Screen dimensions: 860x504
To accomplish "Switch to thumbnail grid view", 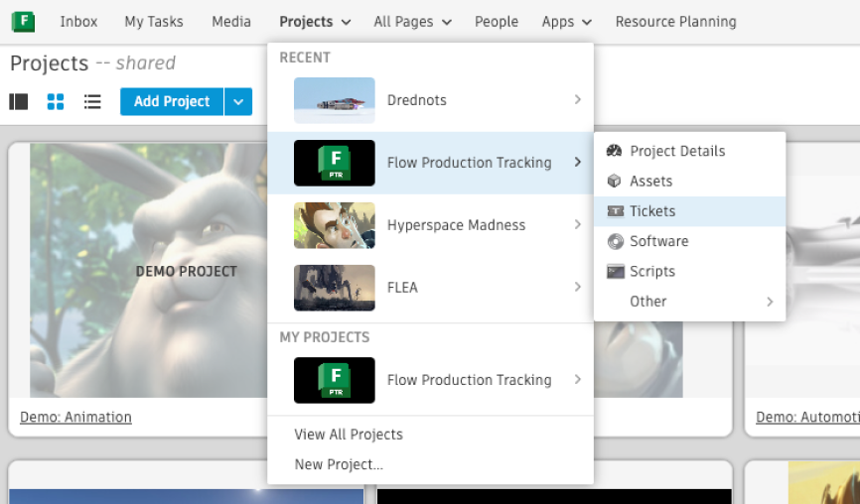I will pyautogui.click(x=56, y=101).
